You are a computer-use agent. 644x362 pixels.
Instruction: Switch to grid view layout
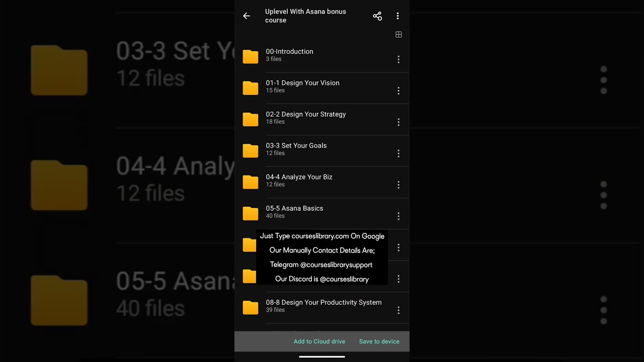point(398,35)
